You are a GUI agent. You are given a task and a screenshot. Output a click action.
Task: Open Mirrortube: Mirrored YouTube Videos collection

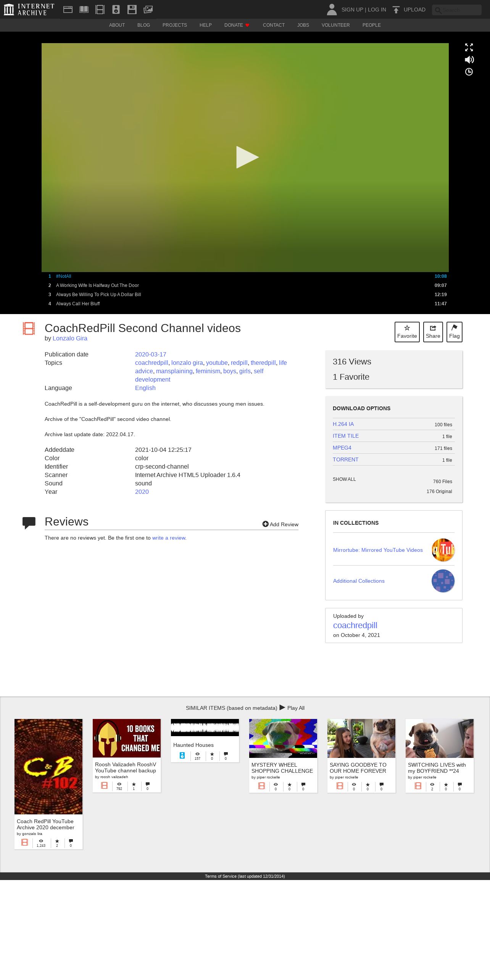pos(378,550)
